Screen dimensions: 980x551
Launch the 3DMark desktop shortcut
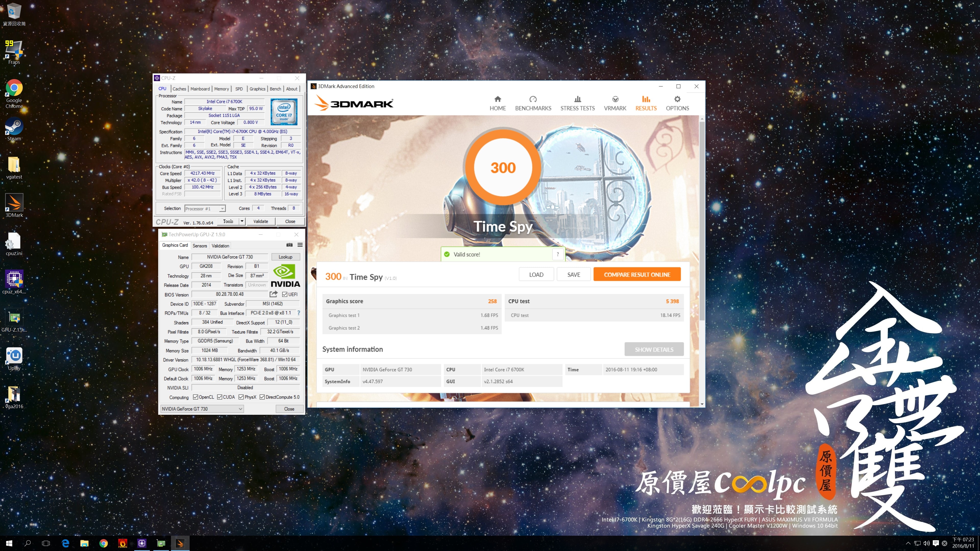(x=14, y=205)
